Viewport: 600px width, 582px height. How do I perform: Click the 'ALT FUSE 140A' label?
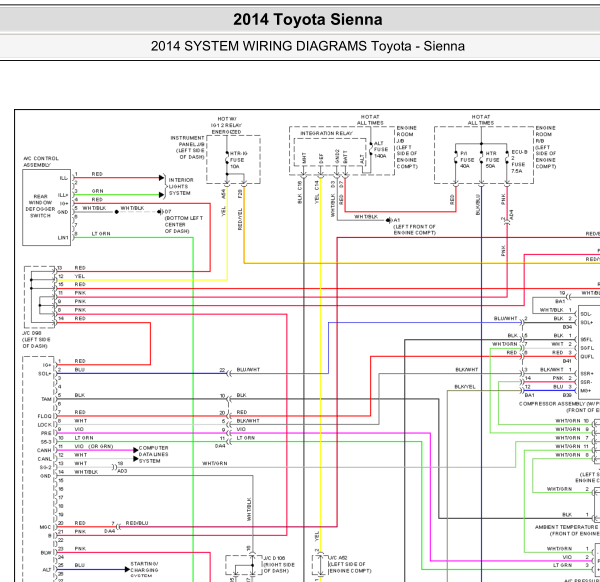pos(381,150)
